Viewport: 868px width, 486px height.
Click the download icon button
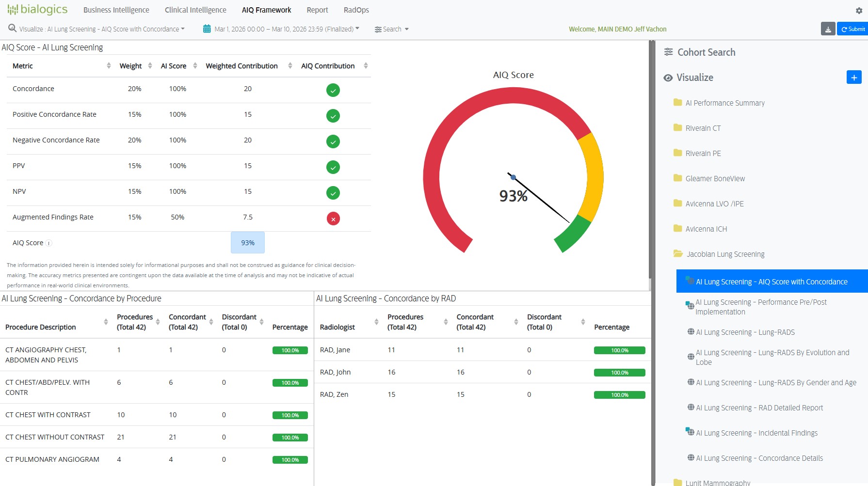(x=828, y=29)
